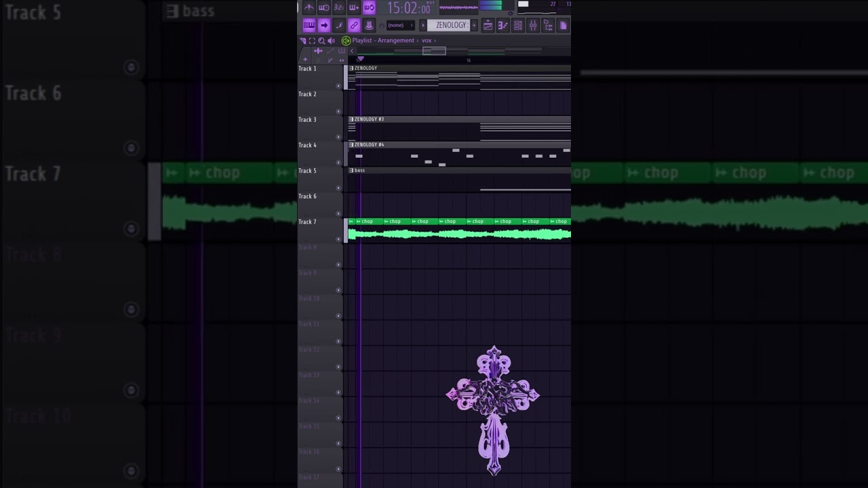
Task: Click the green playlist play/pattern icon
Action: click(346, 41)
